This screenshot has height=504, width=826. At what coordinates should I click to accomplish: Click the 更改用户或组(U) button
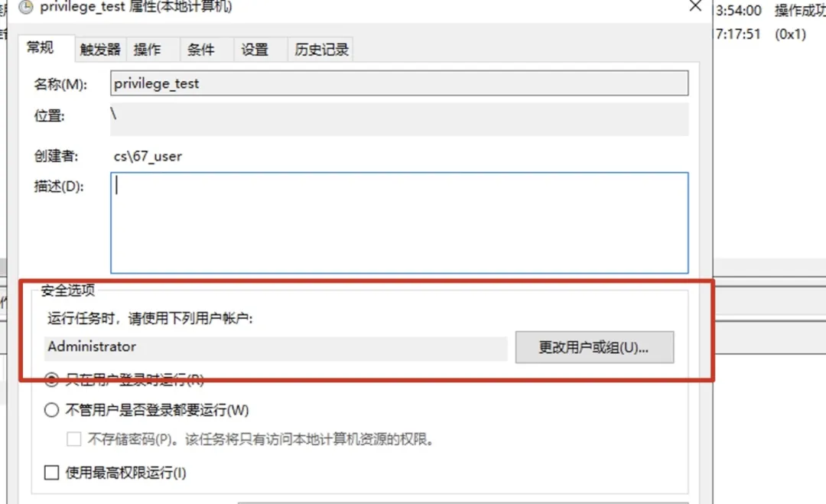pyautogui.click(x=595, y=347)
